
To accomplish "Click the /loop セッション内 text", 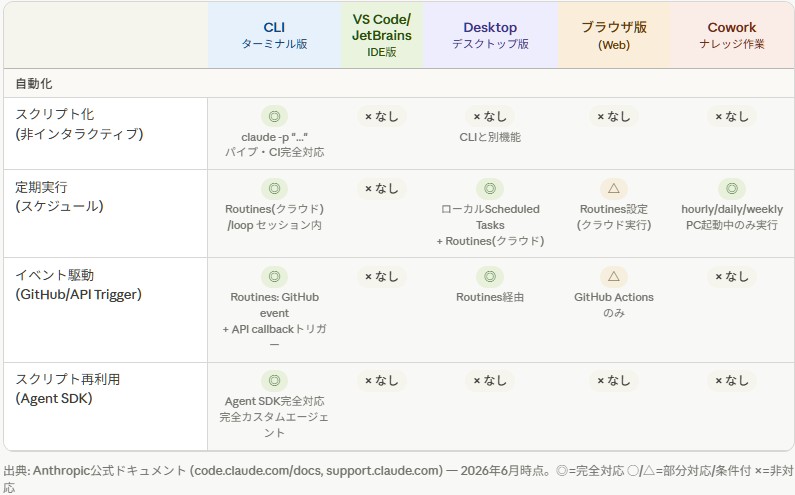I will click(x=274, y=225).
